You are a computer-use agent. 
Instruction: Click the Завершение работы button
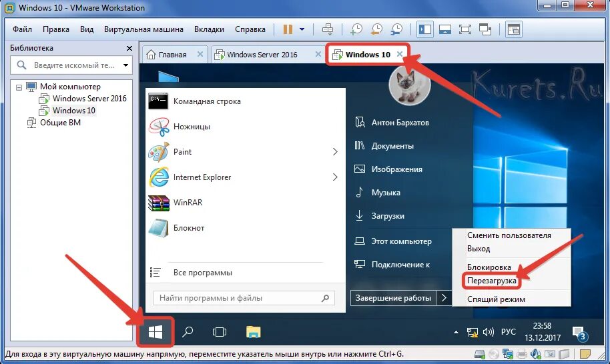393,298
